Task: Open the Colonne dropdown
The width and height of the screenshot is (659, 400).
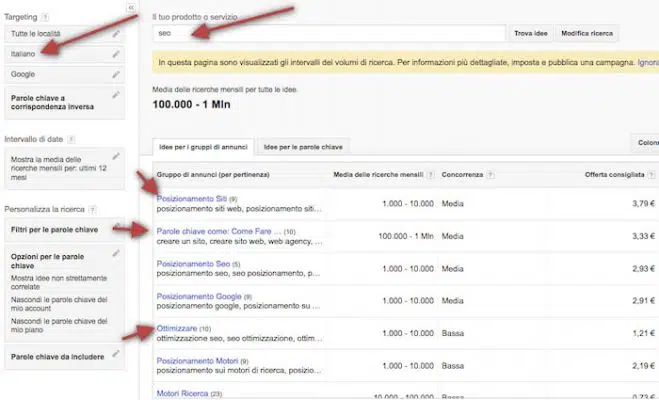Action: click(x=645, y=143)
